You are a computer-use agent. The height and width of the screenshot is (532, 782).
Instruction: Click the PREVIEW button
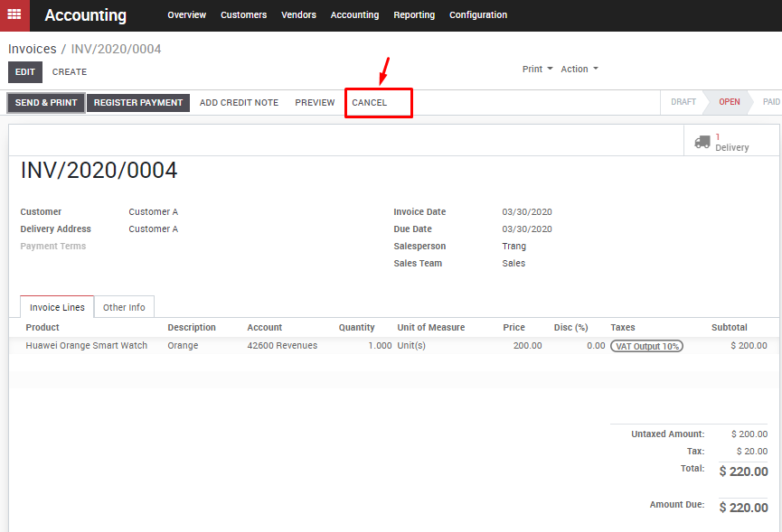(315, 103)
